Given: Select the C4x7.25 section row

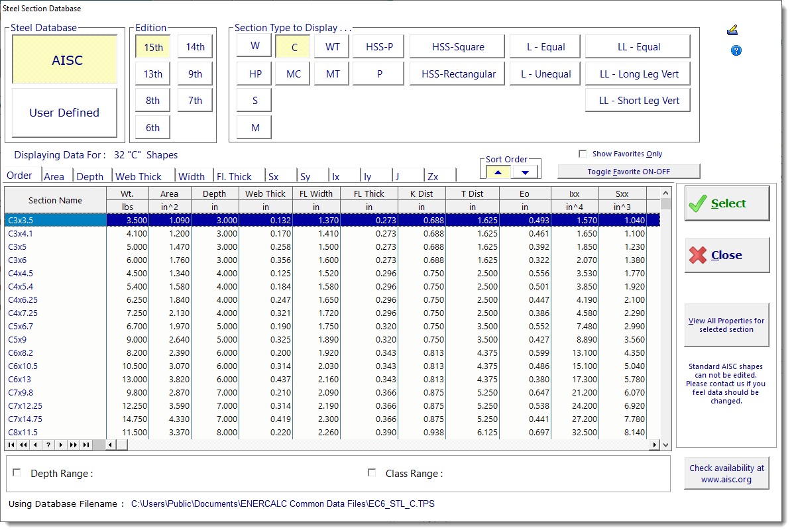Looking at the screenshot, I should tap(332, 313).
